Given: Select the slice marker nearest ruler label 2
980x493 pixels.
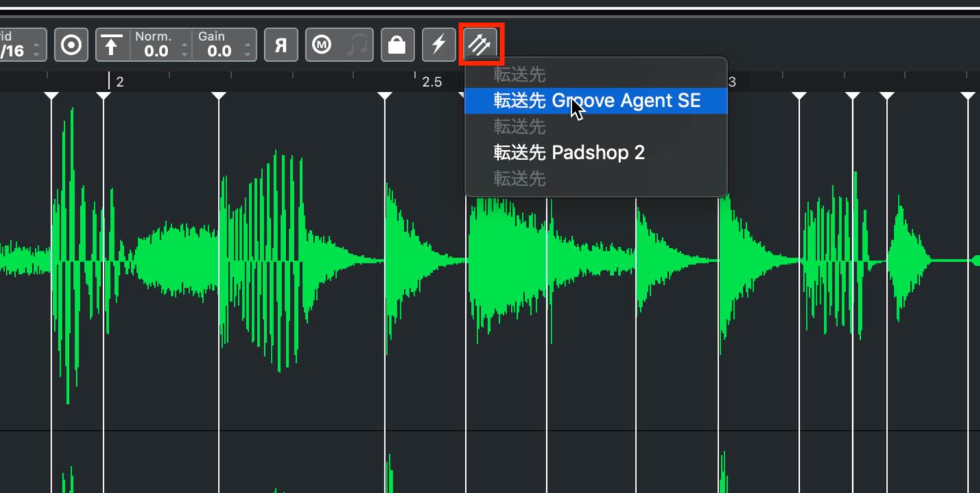Looking at the screenshot, I should (x=103, y=97).
